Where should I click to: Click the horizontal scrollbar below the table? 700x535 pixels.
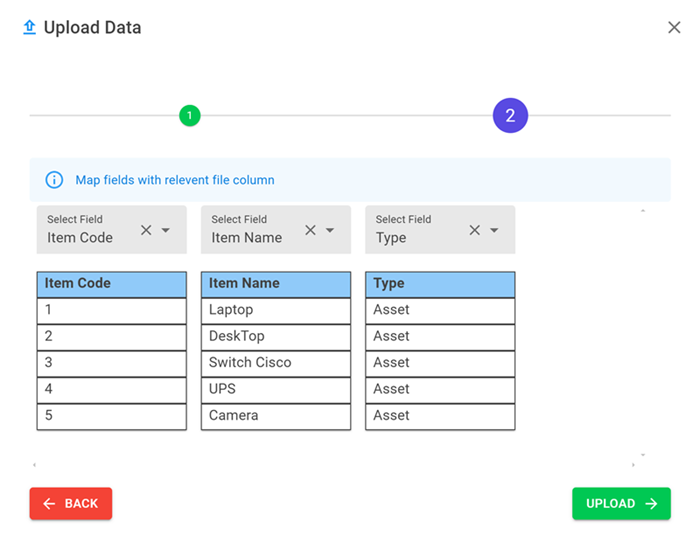[333, 465]
